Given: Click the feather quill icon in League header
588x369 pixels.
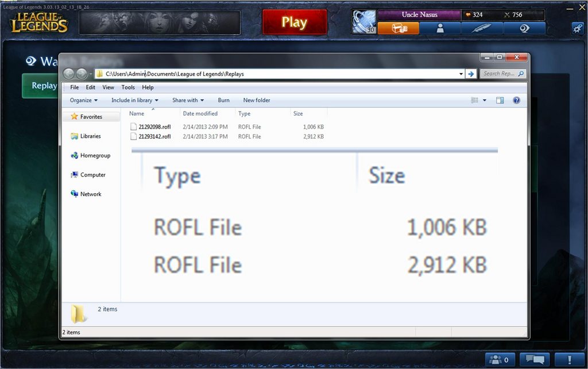Looking at the screenshot, I should click(482, 28).
